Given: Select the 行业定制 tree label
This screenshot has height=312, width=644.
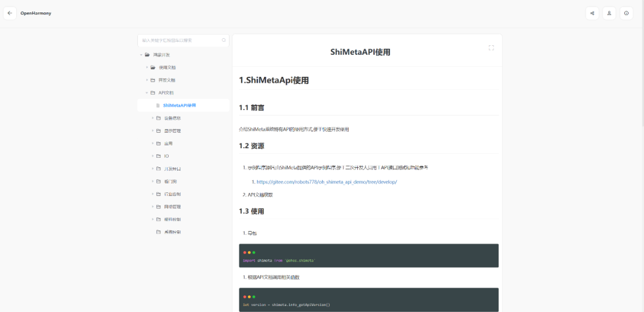Looking at the screenshot, I should [172, 194].
